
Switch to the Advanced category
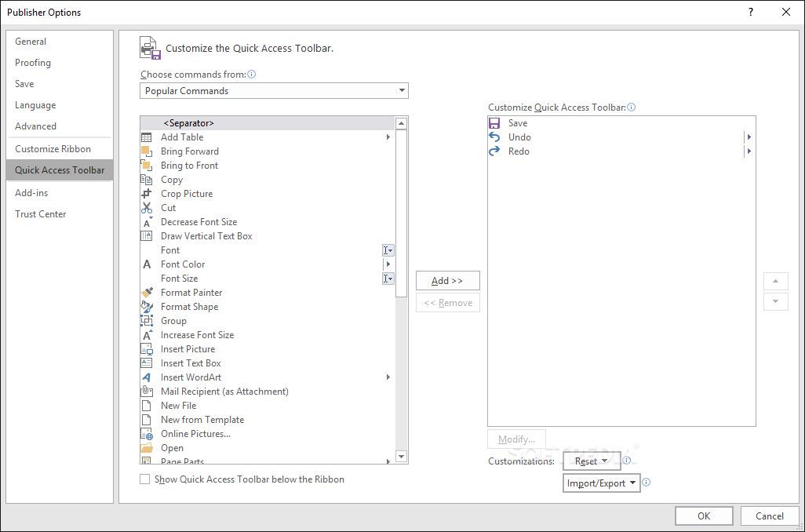coord(60,126)
